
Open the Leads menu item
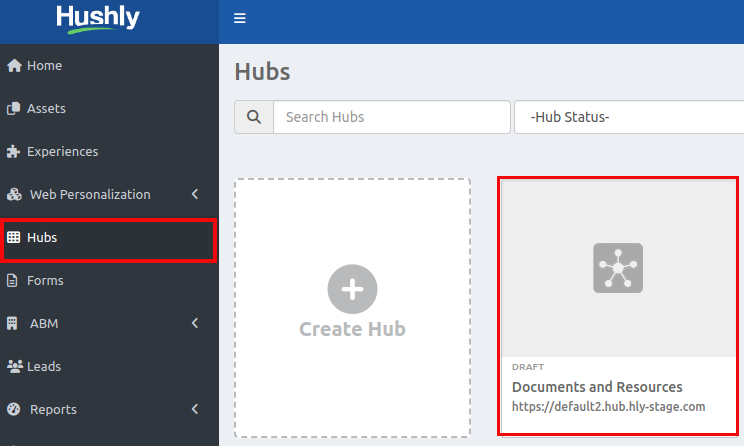(109, 366)
